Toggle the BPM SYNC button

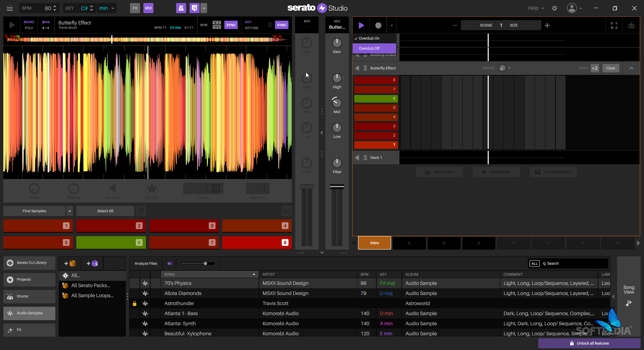[231, 25]
